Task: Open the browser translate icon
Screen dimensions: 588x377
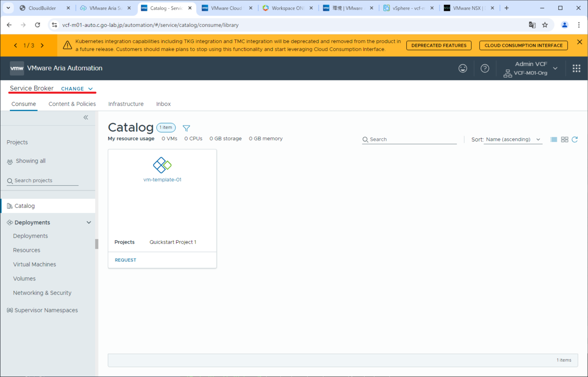Action: pyautogui.click(x=532, y=25)
